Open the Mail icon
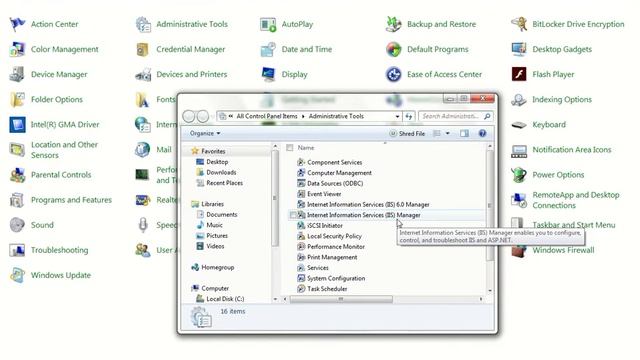The image size is (640, 360). click(x=142, y=150)
